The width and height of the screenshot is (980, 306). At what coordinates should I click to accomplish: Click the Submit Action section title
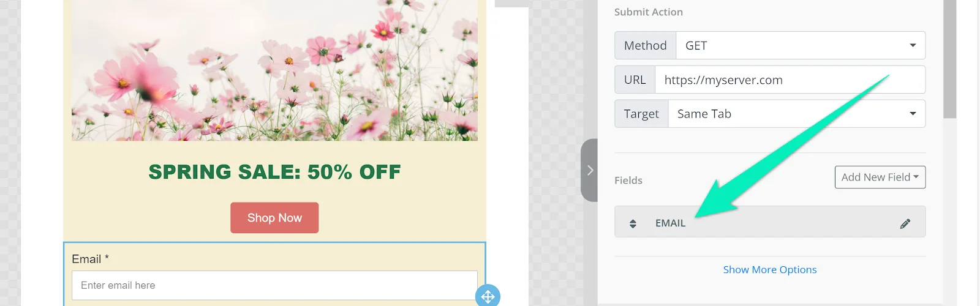coord(648,12)
